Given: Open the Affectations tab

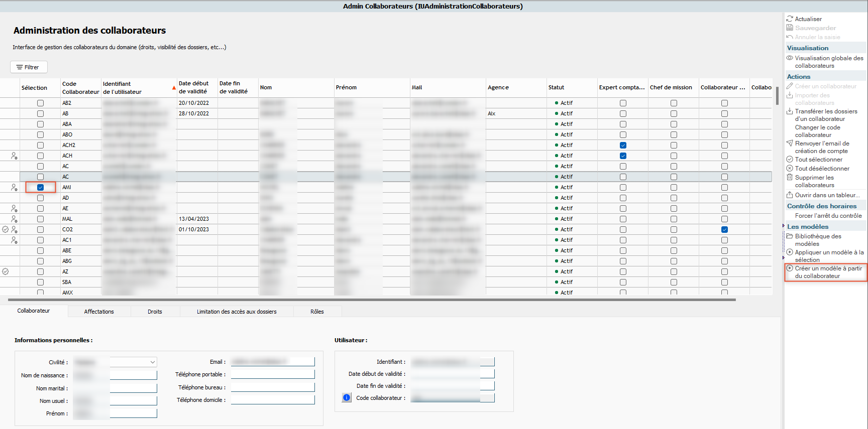Looking at the screenshot, I should 99,312.
